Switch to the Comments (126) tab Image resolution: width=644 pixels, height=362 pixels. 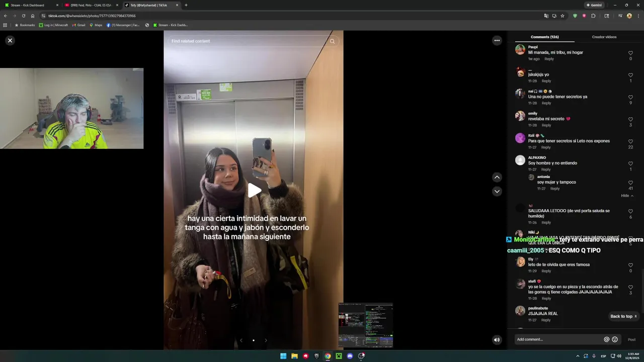[x=544, y=37]
